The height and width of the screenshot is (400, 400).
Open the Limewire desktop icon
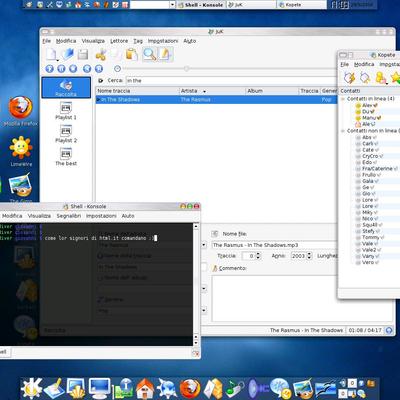[x=21, y=151]
